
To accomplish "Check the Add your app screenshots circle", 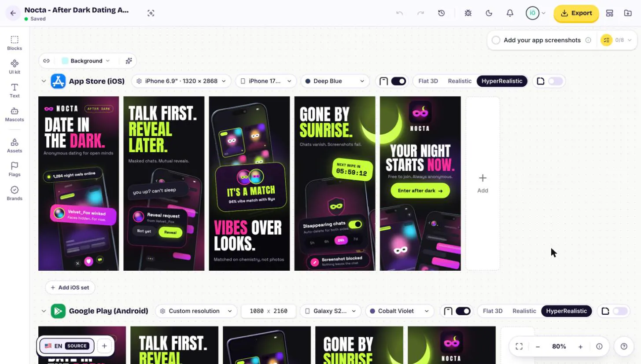I will click(496, 40).
